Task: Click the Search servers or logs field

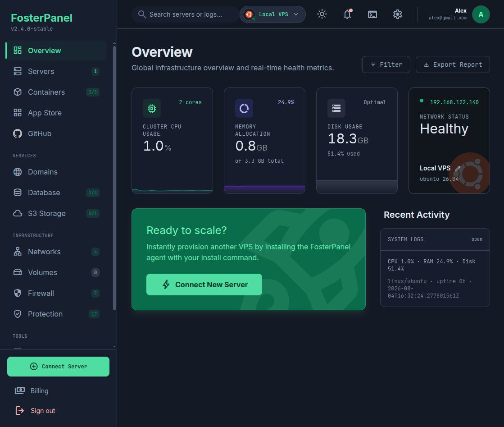Action: [185, 14]
